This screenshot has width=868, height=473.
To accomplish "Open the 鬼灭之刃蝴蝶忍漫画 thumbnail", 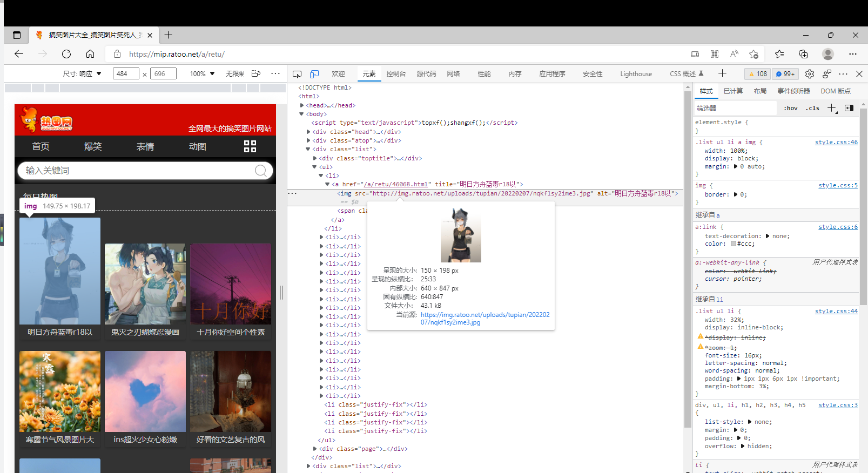I will (145, 284).
